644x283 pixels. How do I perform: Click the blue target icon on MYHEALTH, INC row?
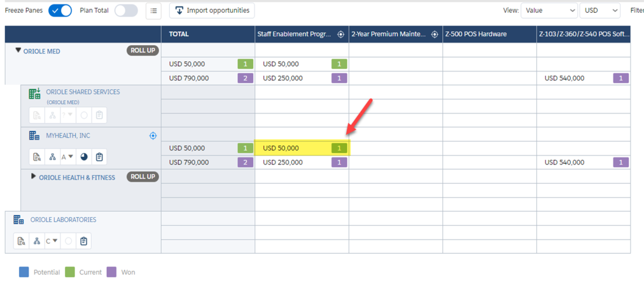pos(153,135)
